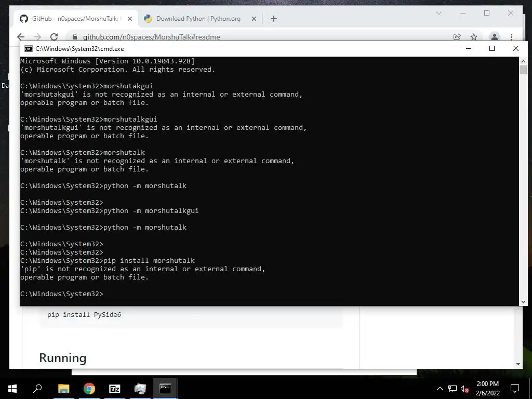Image resolution: width=532 pixels, height=399 pixels.
Task: Minimize the cmd.exe window
Action: point(469,48)
